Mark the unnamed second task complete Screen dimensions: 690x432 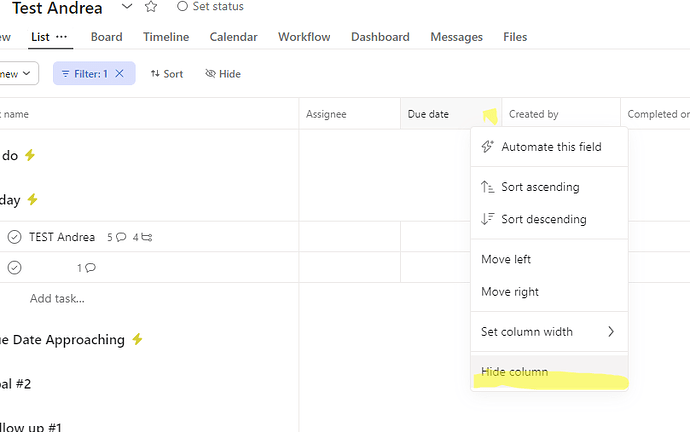coord(14,267)
